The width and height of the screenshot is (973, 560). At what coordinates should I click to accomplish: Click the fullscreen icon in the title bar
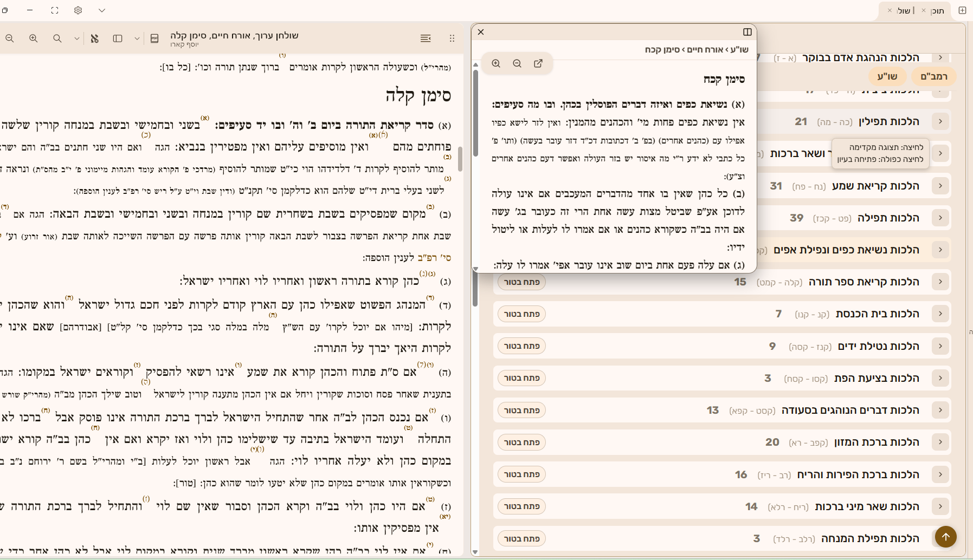click(x=55, y=10)
